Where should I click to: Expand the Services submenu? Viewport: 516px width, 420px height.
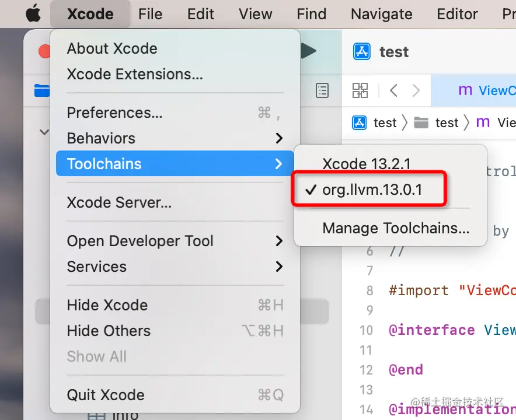coord(175,267)
